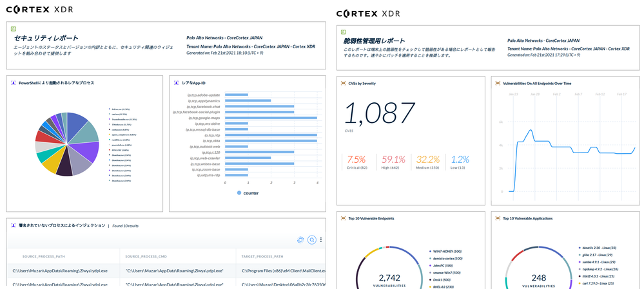Click the Found 10 results text

[x=125, y=226]
